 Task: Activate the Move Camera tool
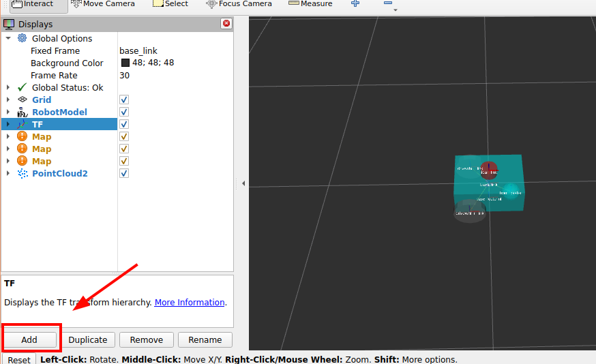point(103,4)
